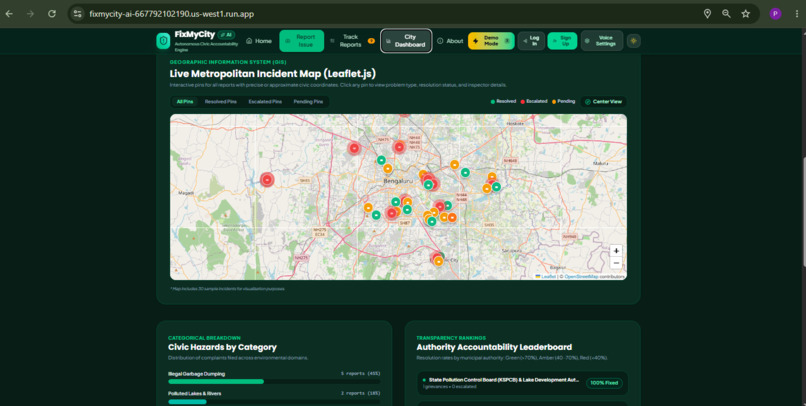Viewport: 806px width, 406px height.
Task: Click the Sign Up button
Action: [x=562, y=41]
